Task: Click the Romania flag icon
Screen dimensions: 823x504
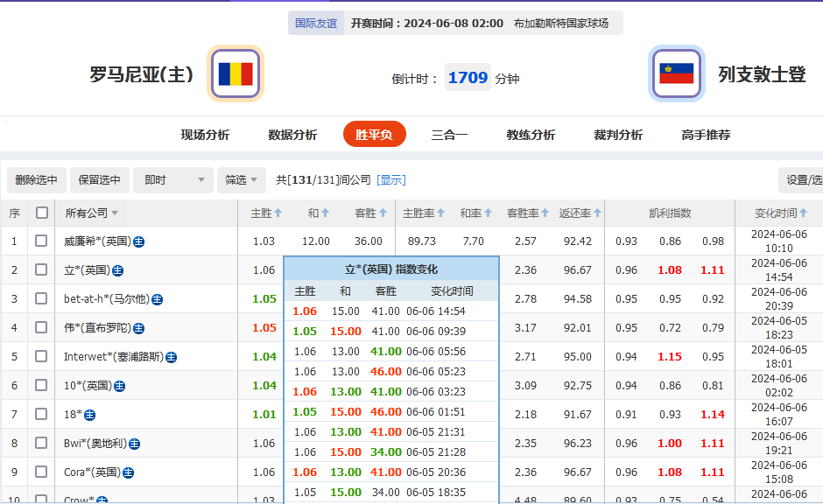Action: (x=234, y=73)
